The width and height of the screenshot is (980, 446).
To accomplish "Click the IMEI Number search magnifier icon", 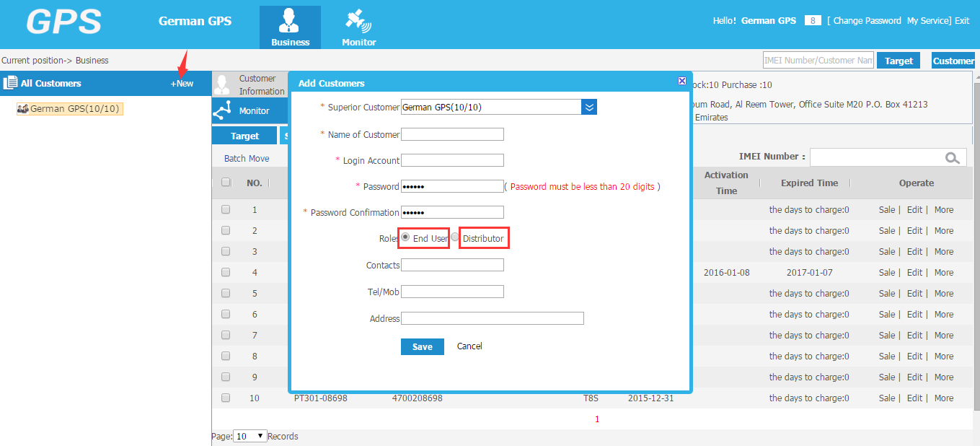I will pos(953,157).
